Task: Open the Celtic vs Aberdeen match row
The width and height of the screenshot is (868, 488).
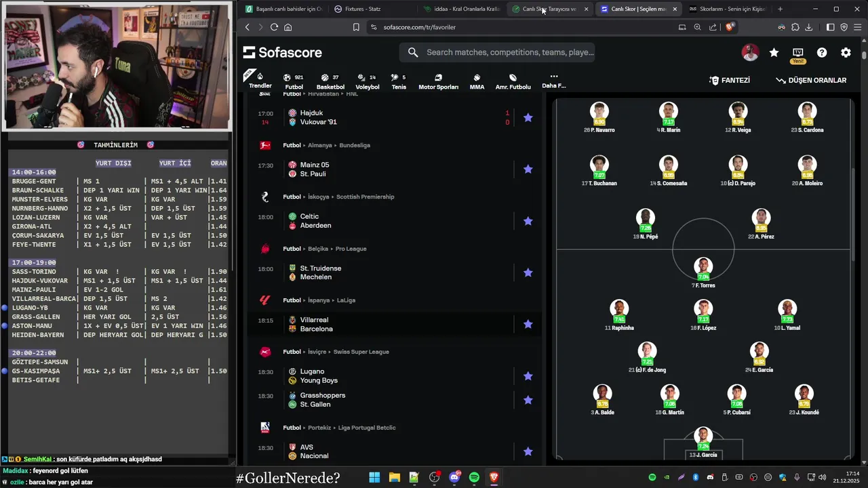Action: [395, 221]
